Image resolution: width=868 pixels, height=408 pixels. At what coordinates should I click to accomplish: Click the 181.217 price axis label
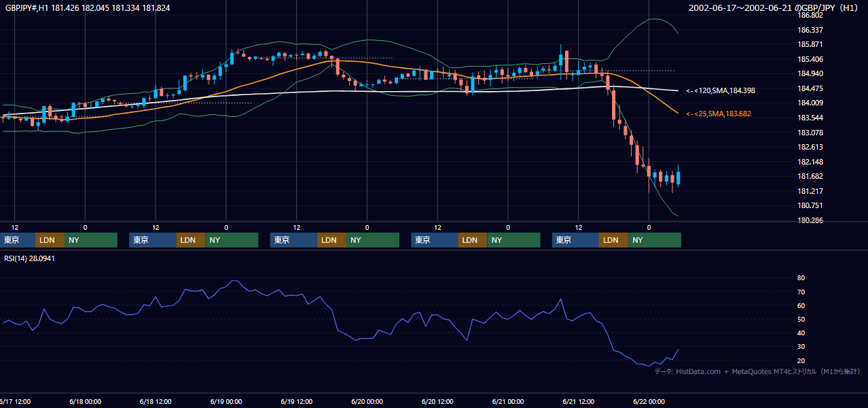(810, 191)
